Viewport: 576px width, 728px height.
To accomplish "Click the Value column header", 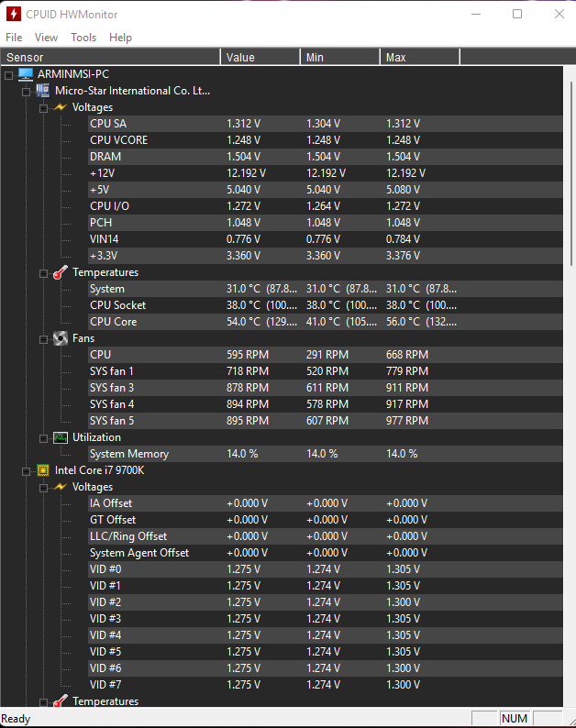I will pos(260,57).
